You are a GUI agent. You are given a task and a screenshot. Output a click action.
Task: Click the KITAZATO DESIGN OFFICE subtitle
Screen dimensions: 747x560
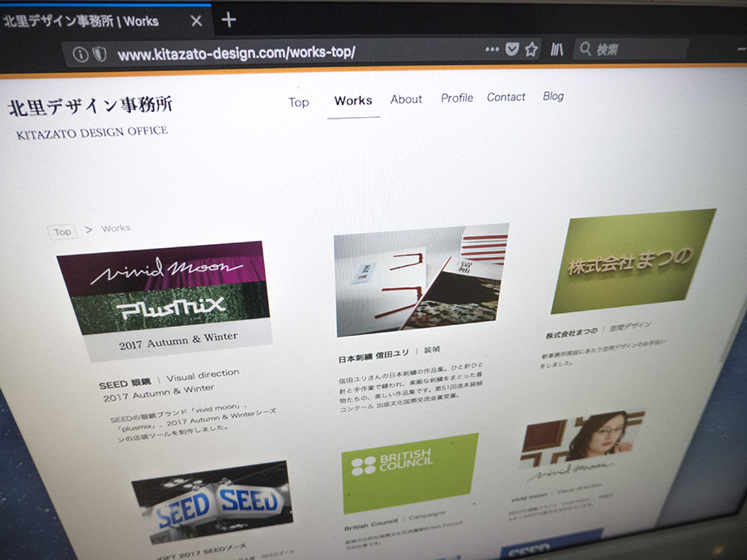pos(92,133)
